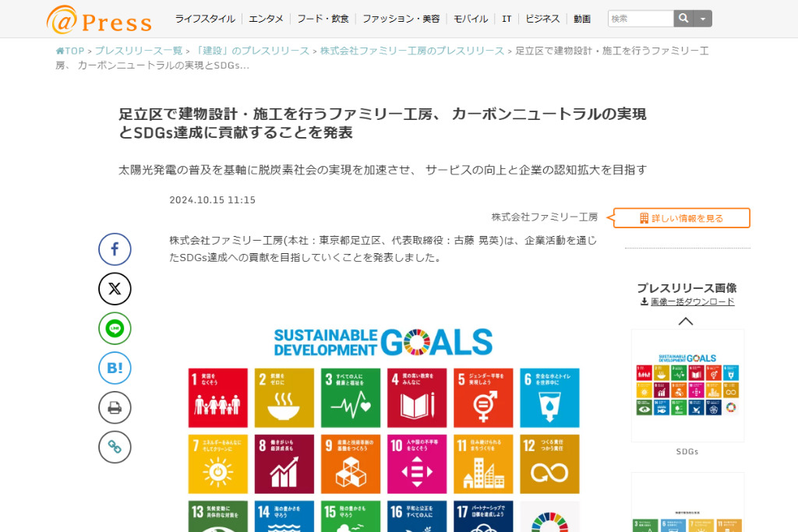
Task: Click SDG goal 7 energy sun tile
Action: (x=218, y=464)
